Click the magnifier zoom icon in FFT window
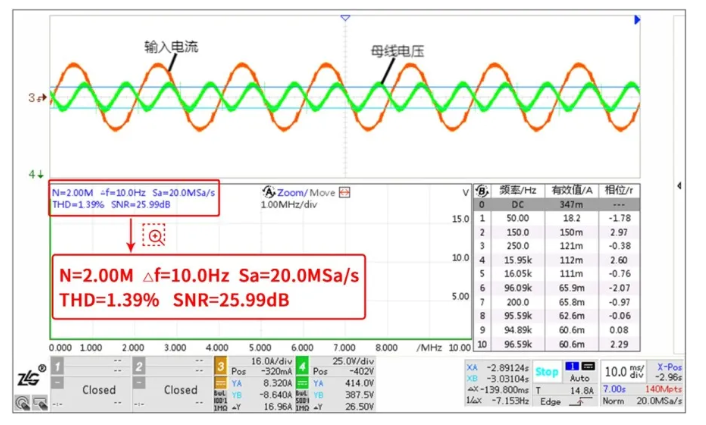This screenshot has width=706, height=425. pos(155,236)
